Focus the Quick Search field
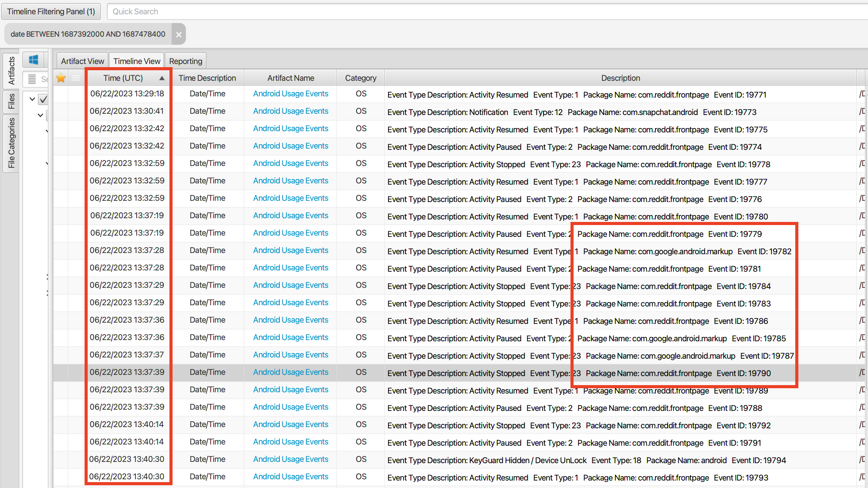This screenshot has height=488, width=868. pos(487,12)
